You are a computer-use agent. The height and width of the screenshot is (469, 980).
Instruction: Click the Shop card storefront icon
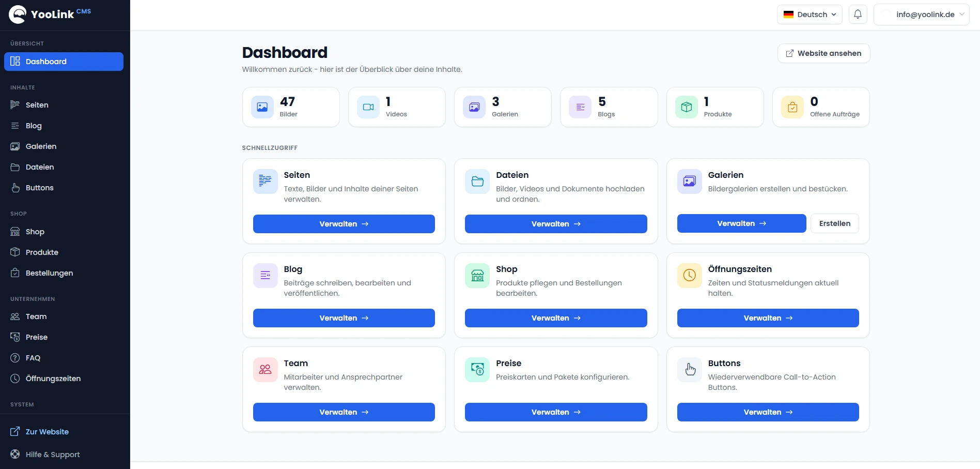477,276
